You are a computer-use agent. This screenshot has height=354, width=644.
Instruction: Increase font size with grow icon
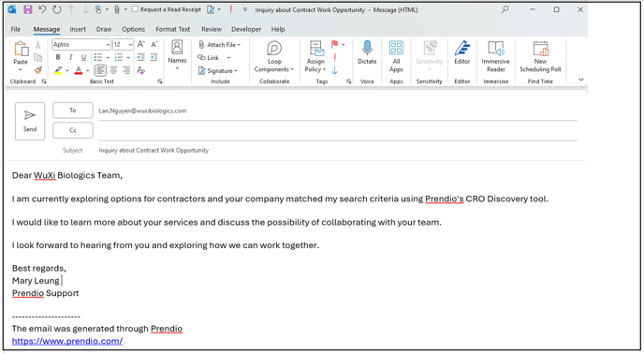(x=140, y=44)
